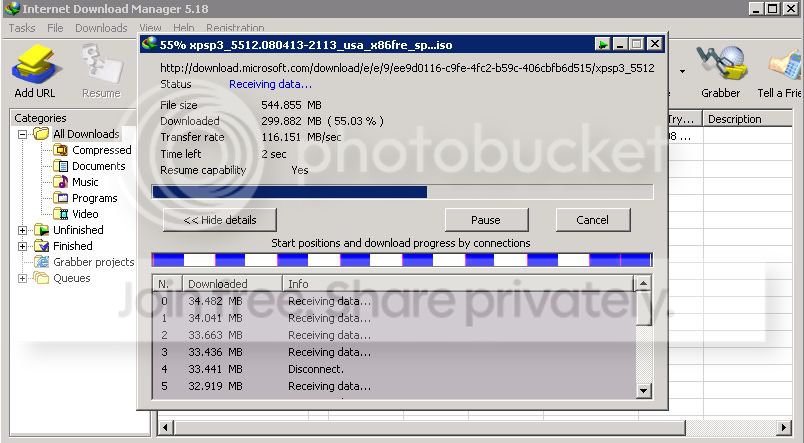Select connection row 1 with 34.041 MB
The height and width of the screenshot is (443, 804).
point(394,318)
